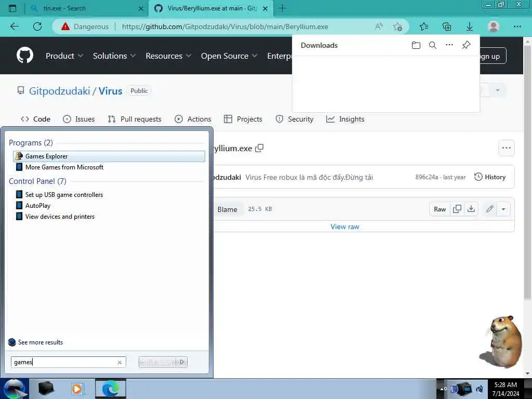Open the file more options ellipsis button
The height and width of the screenshot is (399, 532).
(x=506, y=148)
